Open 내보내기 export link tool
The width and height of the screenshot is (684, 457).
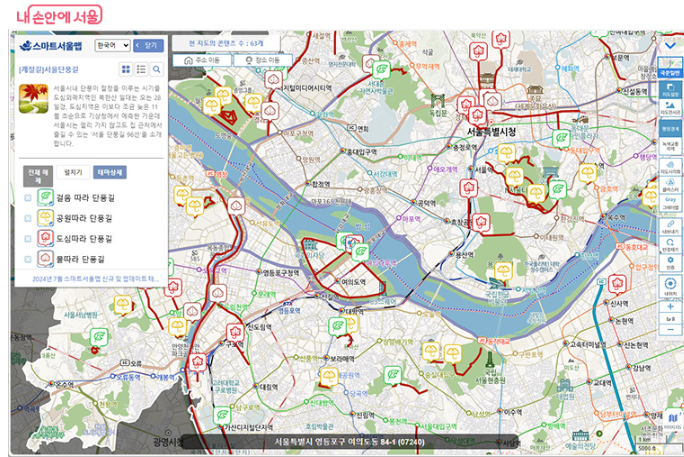[670, 227]
